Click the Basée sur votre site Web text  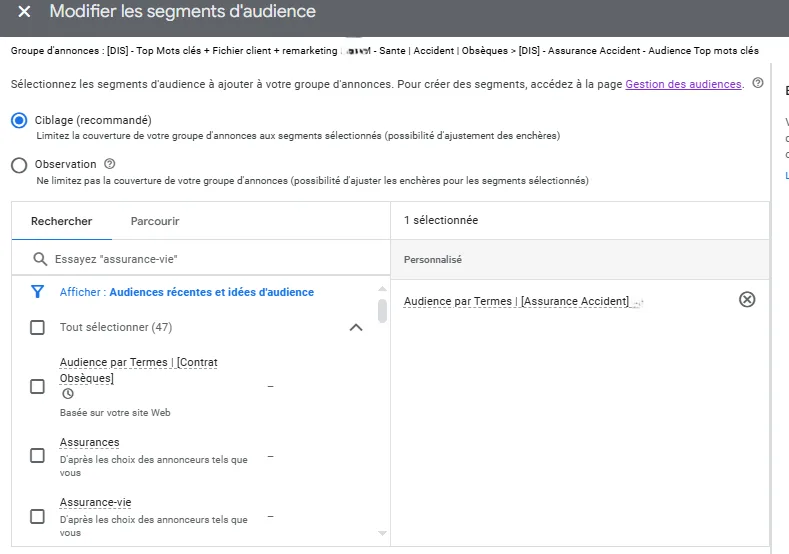pos(115,413)
